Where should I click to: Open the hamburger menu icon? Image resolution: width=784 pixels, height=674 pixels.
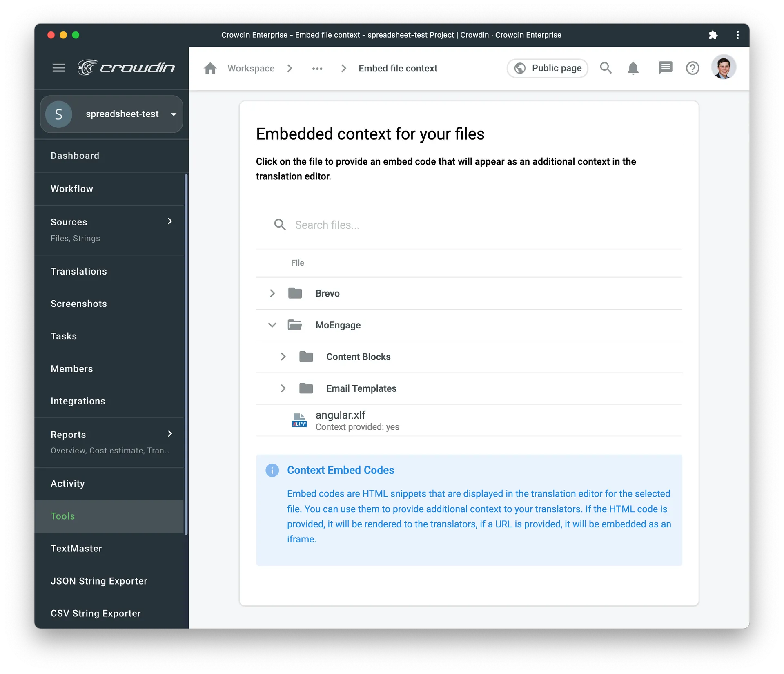59,68
